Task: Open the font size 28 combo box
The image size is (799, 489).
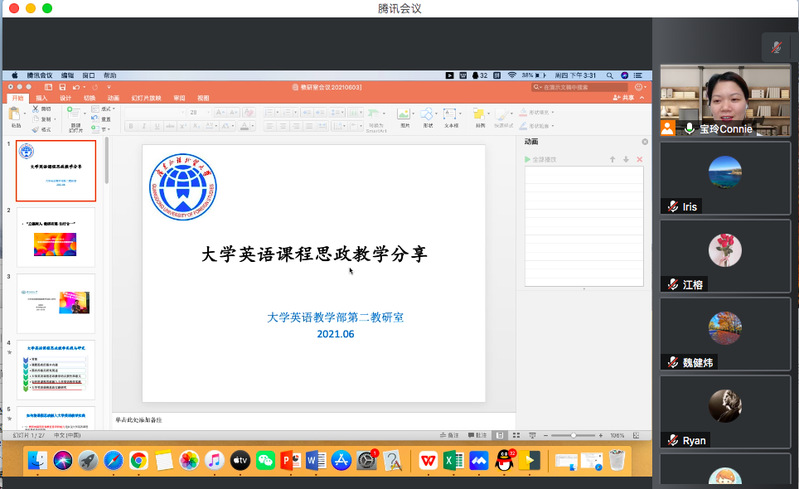Action: [199, 112]
